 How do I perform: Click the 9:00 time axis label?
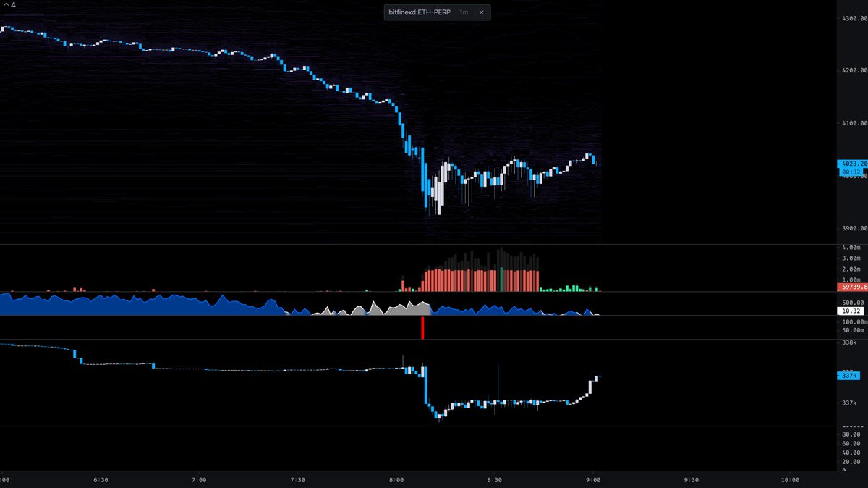tap(593, 480)
